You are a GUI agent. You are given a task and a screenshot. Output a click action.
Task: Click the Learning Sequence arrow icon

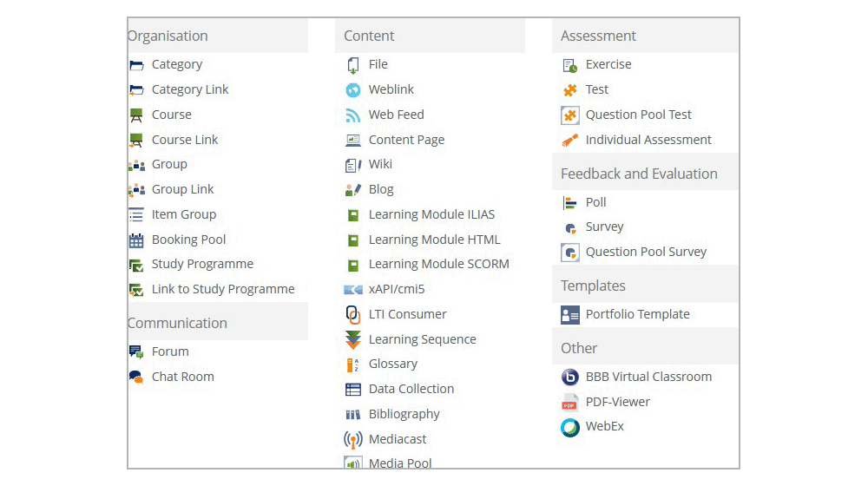pyautogui.click(x=352, y=340)
